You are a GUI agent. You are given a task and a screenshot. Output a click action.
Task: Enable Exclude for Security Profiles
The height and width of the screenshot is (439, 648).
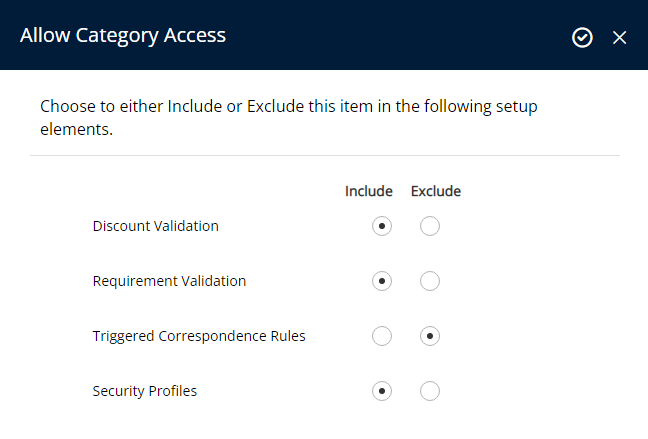click(x=430, y=391)
